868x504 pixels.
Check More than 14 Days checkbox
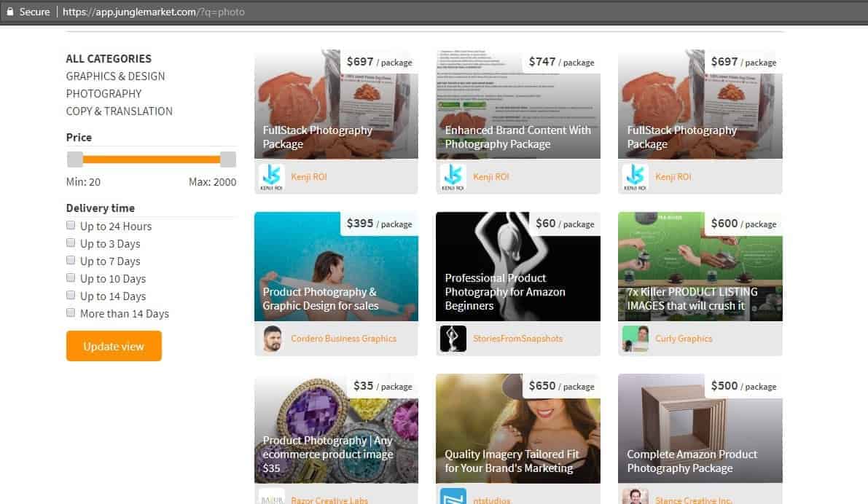71,312
